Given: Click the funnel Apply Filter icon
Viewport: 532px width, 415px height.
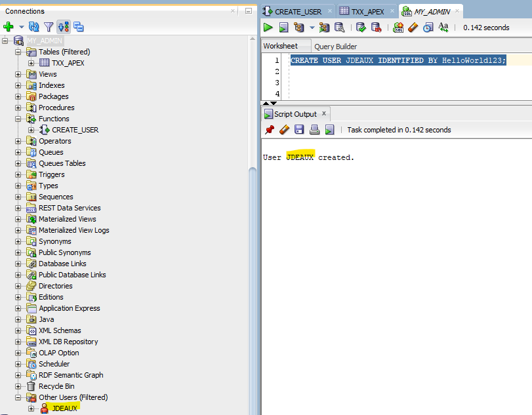Looking at the screenshot, I should [49, 27].
